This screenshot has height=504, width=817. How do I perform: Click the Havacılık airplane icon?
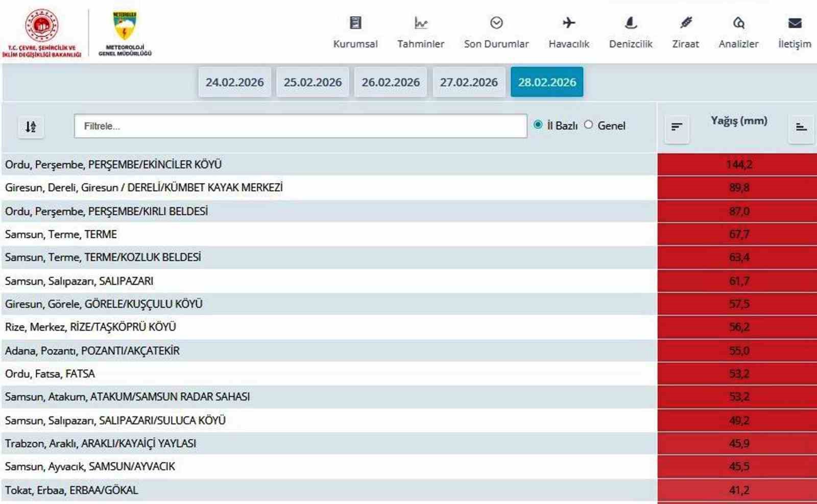568,22
